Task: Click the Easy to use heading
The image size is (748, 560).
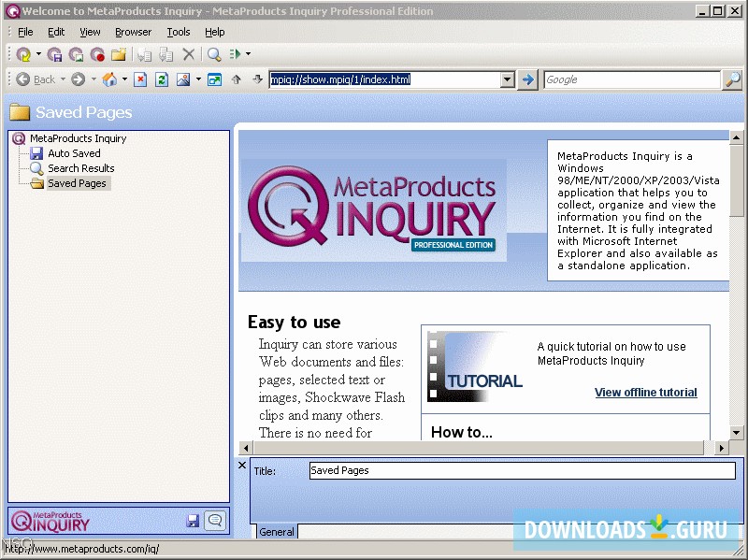Action: (294, 322)
